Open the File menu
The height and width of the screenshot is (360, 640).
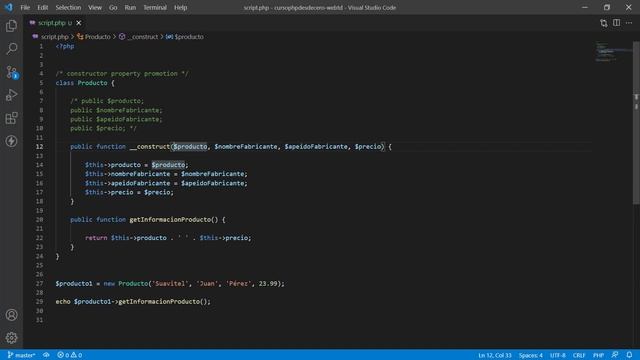[x=25, y=7]
